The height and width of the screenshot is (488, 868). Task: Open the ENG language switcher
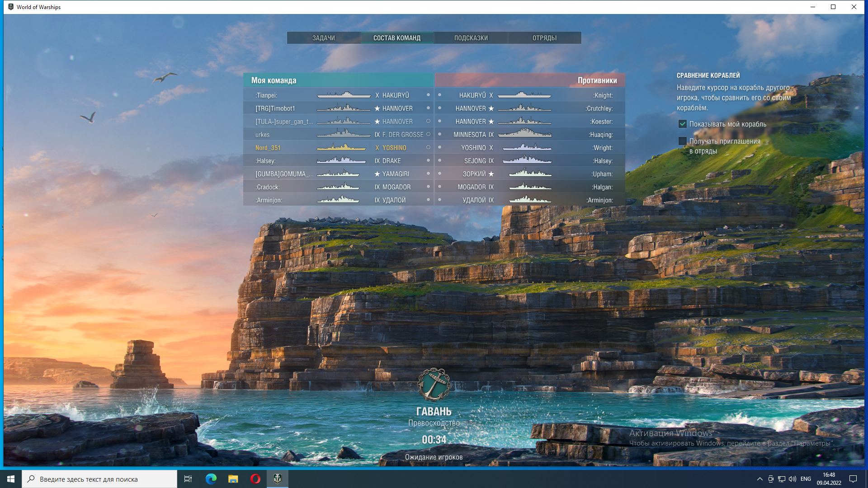[806, 479]
